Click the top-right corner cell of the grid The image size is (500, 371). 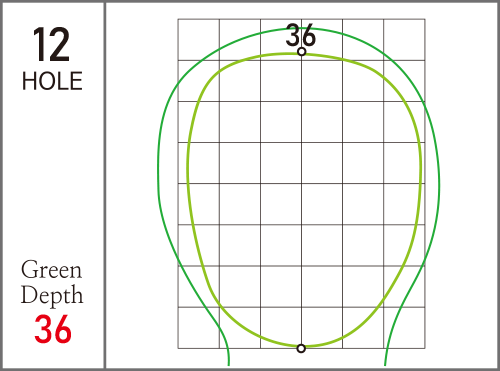click(x=404, y=40)
